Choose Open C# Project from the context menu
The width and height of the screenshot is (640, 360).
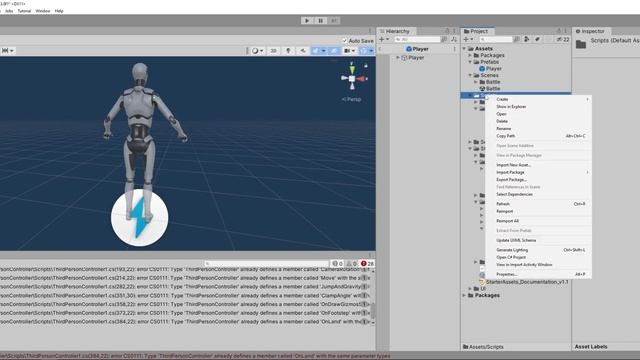[x=538, y=257]
